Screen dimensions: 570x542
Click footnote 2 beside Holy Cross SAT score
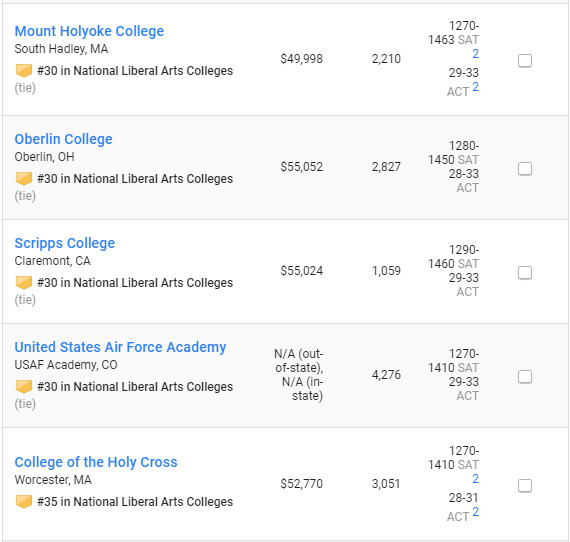pyautogui.click(x=475, y=479)
